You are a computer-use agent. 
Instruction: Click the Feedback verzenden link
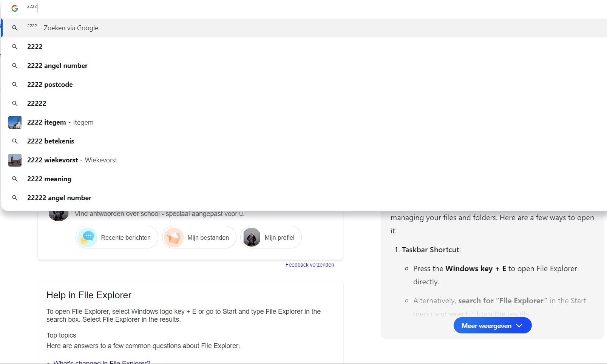pyautogui.click(x=309, y=265)
